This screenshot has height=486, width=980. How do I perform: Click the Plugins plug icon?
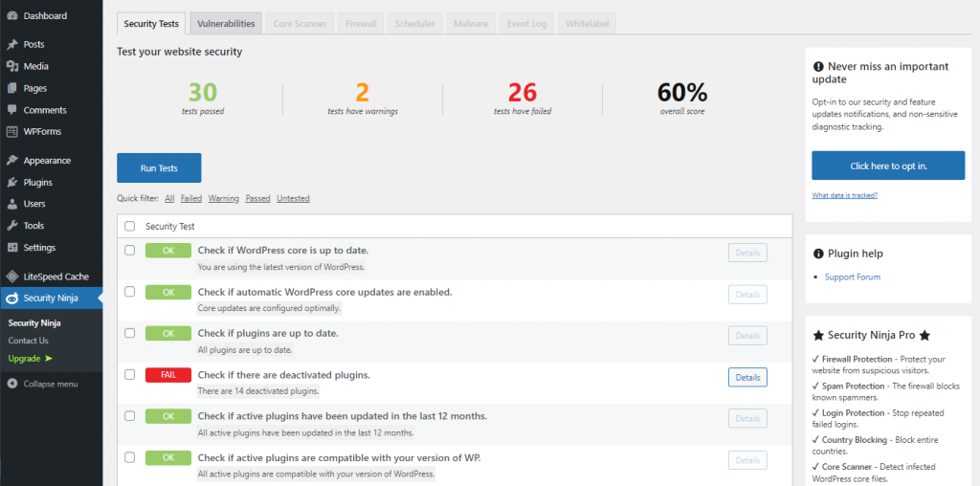point(11,183)
